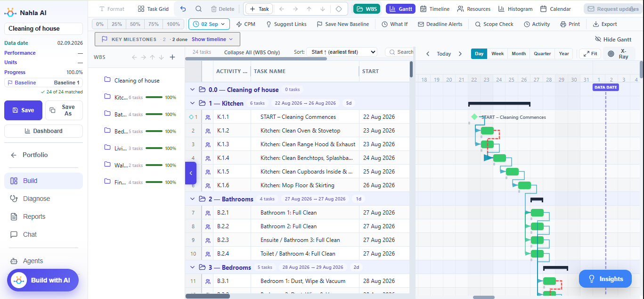This screenshot has width=644, height=299.
Task: Click the Save button
Action: pyautogui.click(x=23, y=110)
